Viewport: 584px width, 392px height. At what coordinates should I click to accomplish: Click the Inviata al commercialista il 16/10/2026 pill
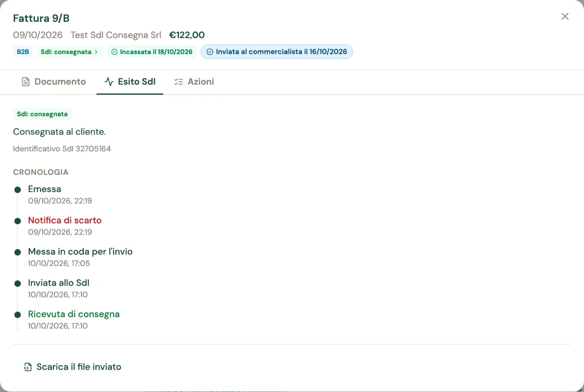(277, 52)
